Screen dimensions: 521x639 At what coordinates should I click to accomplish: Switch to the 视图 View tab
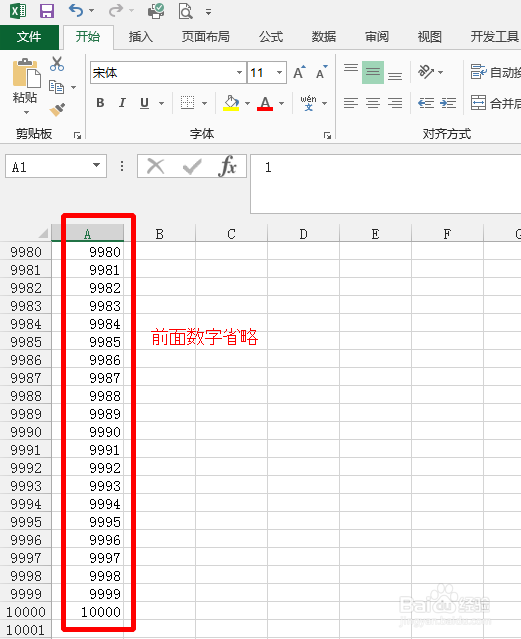click(430, 37)
